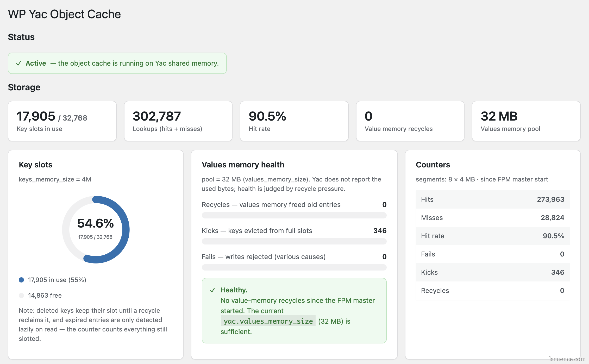Click "Kicks — keys evicted from full slots" label
The width and height of the screenshot is (589, 364).
(x=257, y=231)
